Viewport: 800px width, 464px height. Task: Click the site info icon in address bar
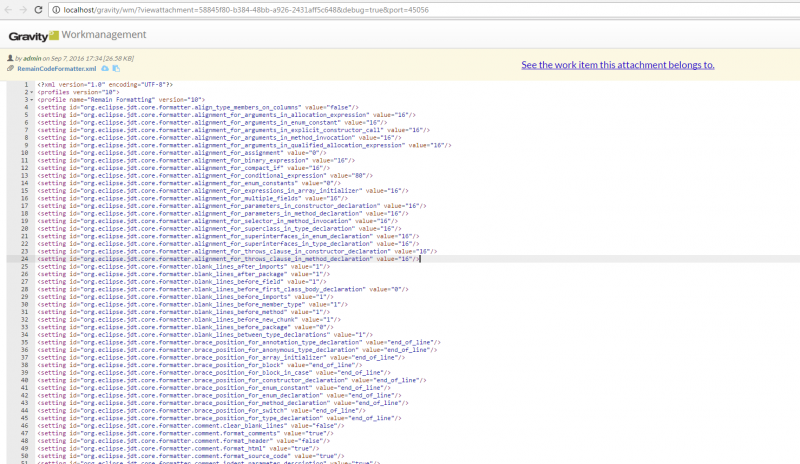pyautogui.click(x=56, y=9)
